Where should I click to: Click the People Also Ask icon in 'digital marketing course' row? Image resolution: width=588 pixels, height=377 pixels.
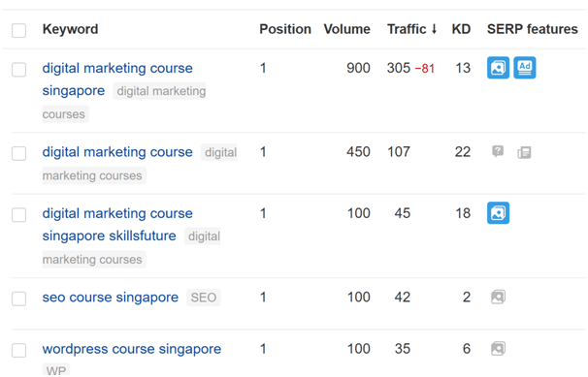[498, 151]
